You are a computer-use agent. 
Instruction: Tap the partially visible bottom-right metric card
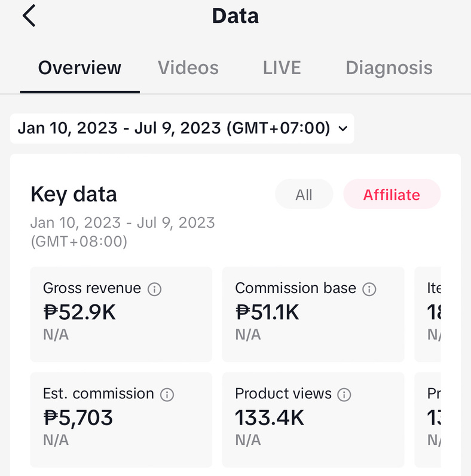click(429, 420)
